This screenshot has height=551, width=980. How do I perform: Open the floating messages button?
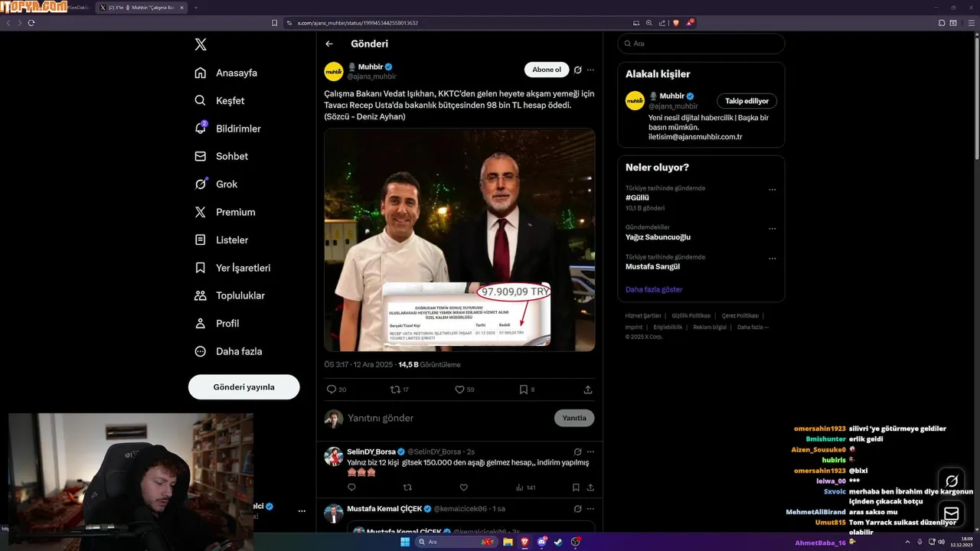[952, 513]
